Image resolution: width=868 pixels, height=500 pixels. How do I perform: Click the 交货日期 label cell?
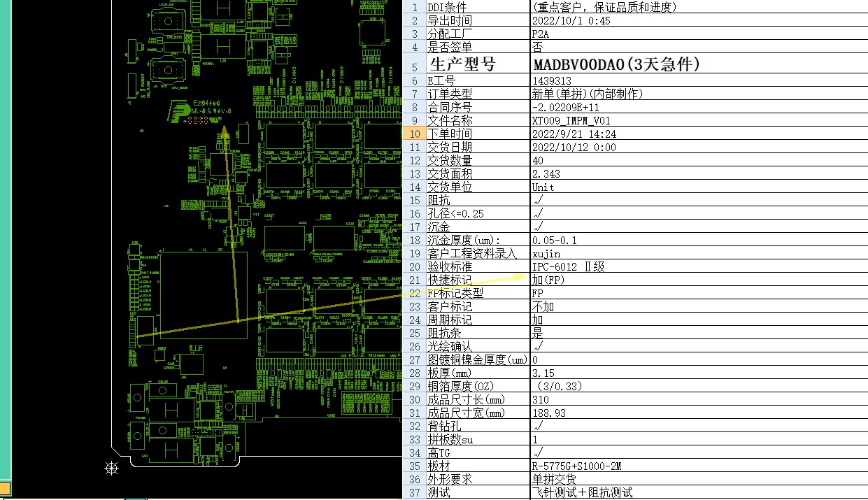(478, 147)
